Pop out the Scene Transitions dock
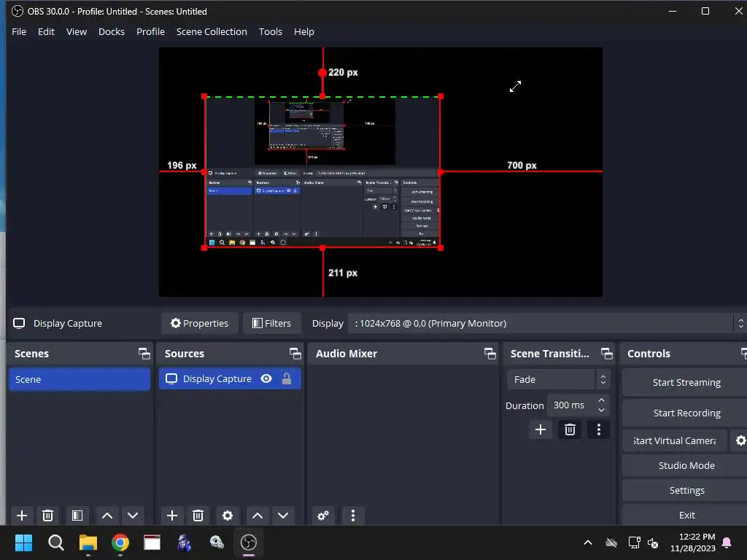 606,354
